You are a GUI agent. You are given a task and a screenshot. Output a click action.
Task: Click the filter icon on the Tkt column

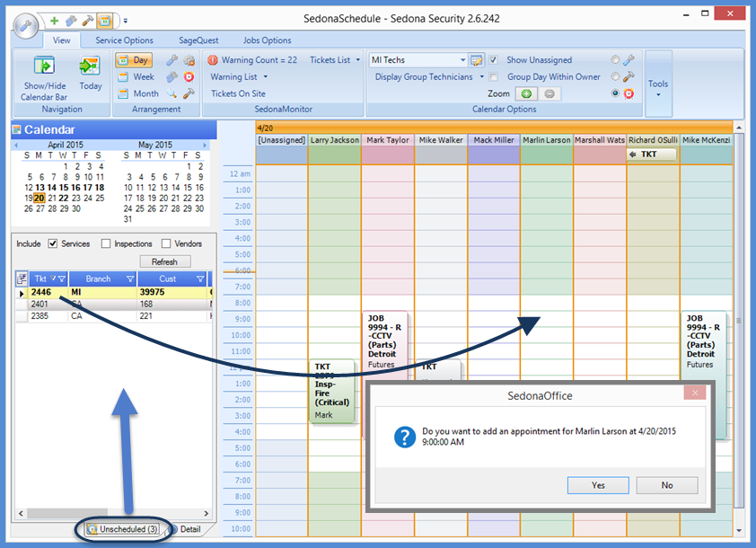(62, 278)
